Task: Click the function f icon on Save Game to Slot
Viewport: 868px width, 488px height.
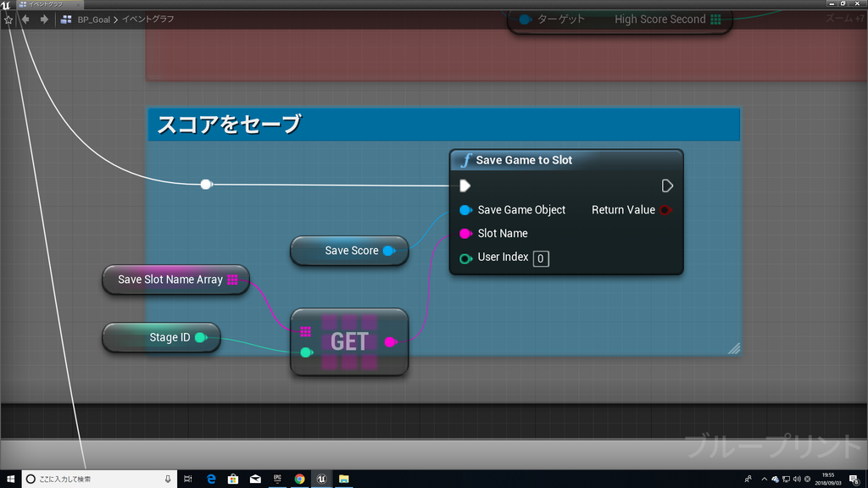Action: pyautogui.click(x=465, y=160)
